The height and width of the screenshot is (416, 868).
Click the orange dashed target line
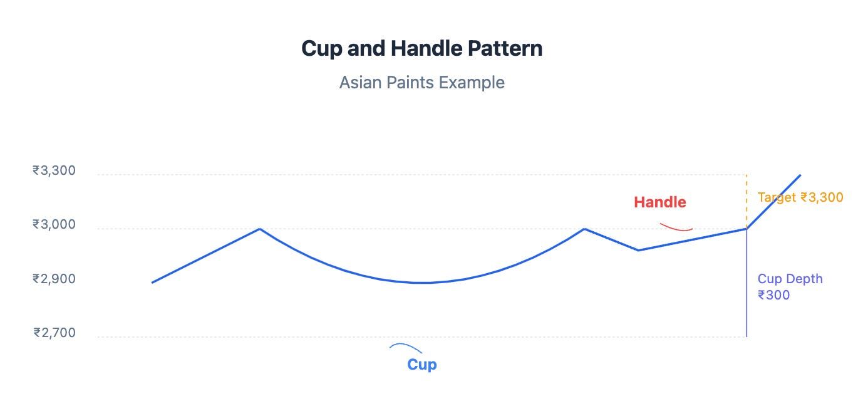[x=747, y=201]
